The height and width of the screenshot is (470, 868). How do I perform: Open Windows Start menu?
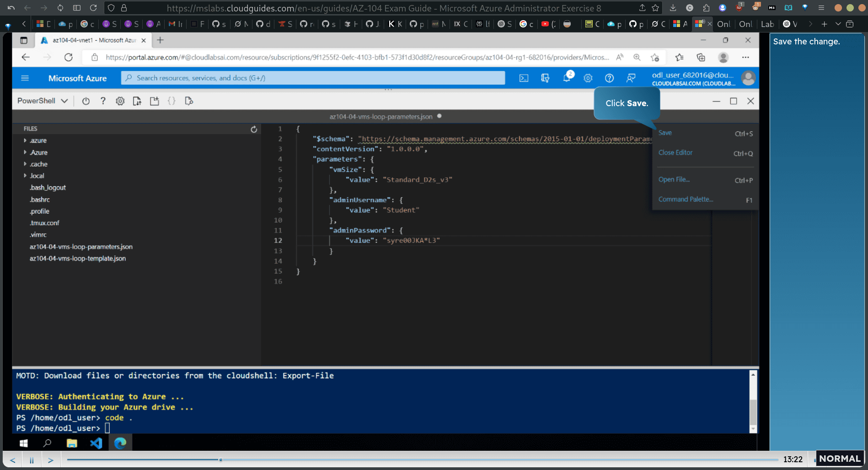(x=24, y=443)
